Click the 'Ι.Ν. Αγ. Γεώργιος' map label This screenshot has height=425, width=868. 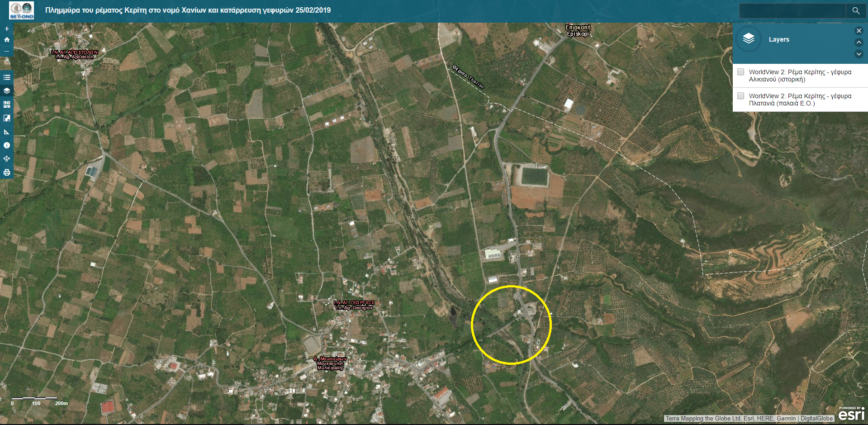354,305
